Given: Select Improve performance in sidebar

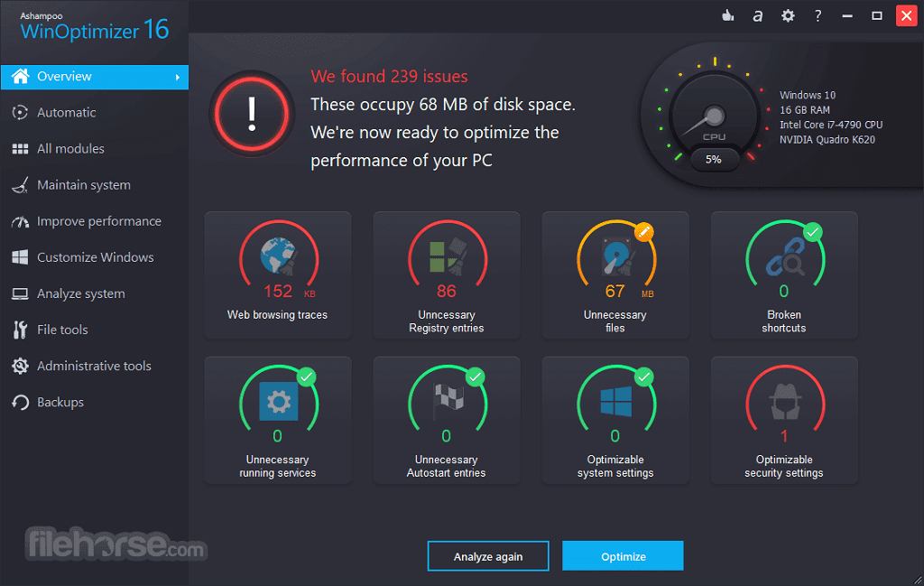Looking at the screenshot, I should tap(99, 221).
